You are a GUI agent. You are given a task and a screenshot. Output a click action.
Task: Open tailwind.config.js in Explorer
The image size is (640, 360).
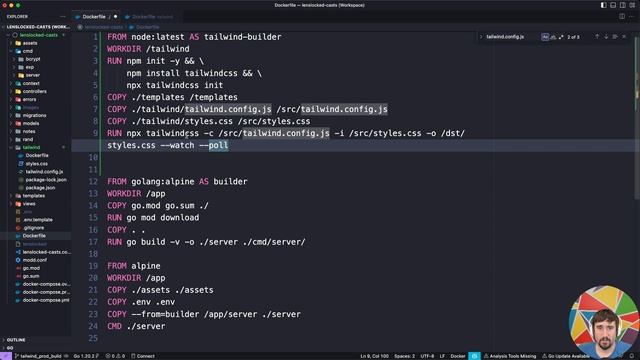pos(44,171)
